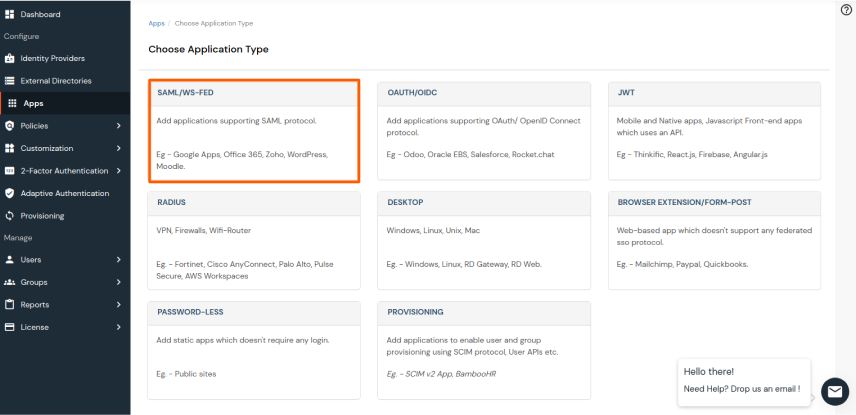
Task: Click 'Eg - Odoo, Oracle EBS' example text
Action: pyautogui.click(x=471, y=155)
